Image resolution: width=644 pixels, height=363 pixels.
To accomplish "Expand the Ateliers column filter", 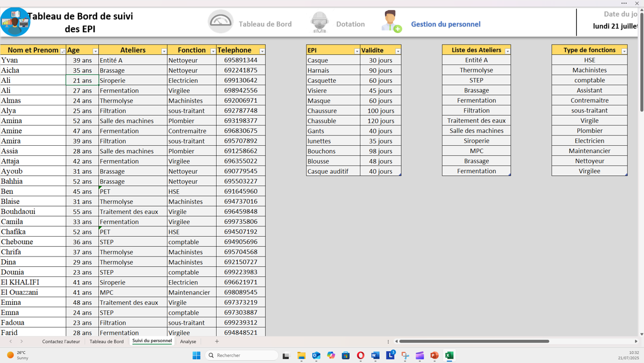I will coord(164,51).
